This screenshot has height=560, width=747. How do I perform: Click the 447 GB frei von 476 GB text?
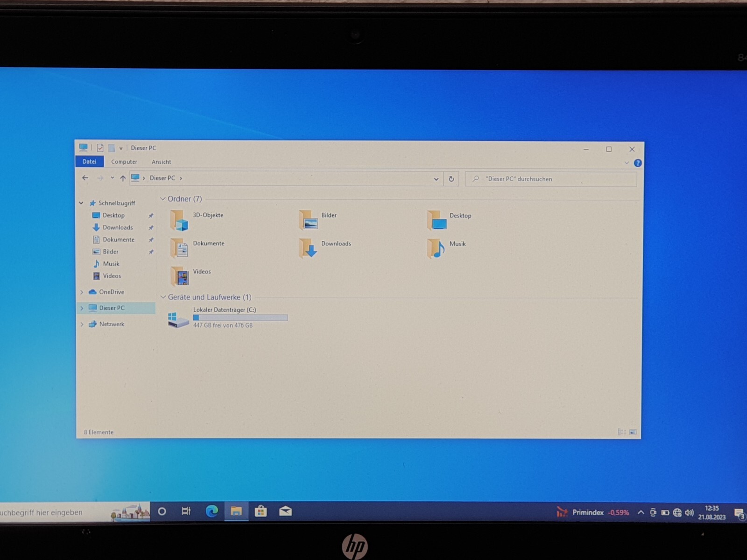coord(223,325)
